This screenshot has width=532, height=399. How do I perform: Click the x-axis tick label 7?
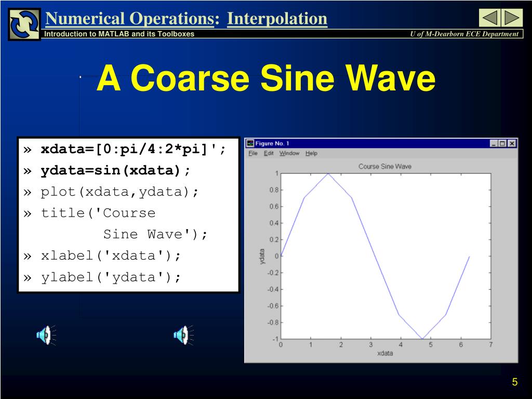pos(490,345)
